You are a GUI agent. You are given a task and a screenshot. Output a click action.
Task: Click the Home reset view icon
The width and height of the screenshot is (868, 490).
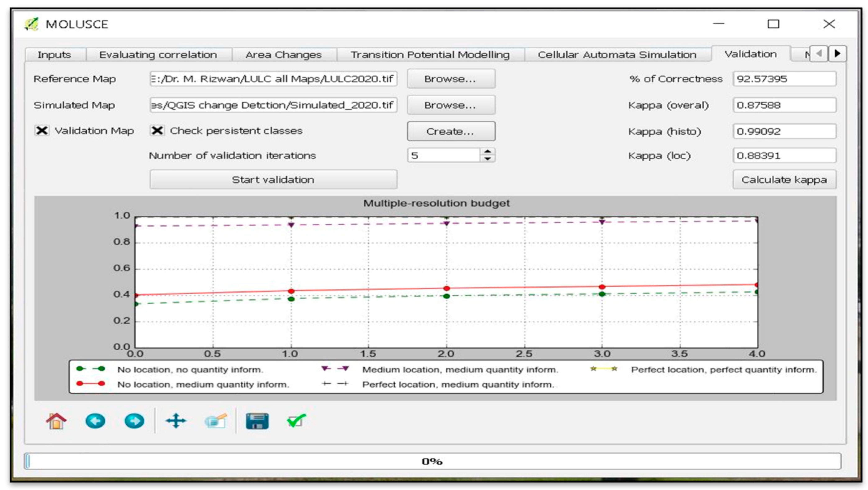pos(56,421)
